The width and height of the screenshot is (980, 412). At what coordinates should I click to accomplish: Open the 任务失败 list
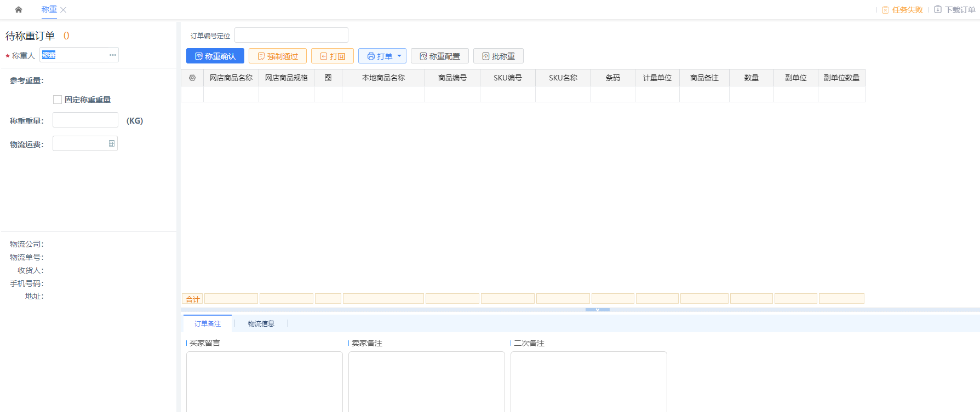coord(907,10)
